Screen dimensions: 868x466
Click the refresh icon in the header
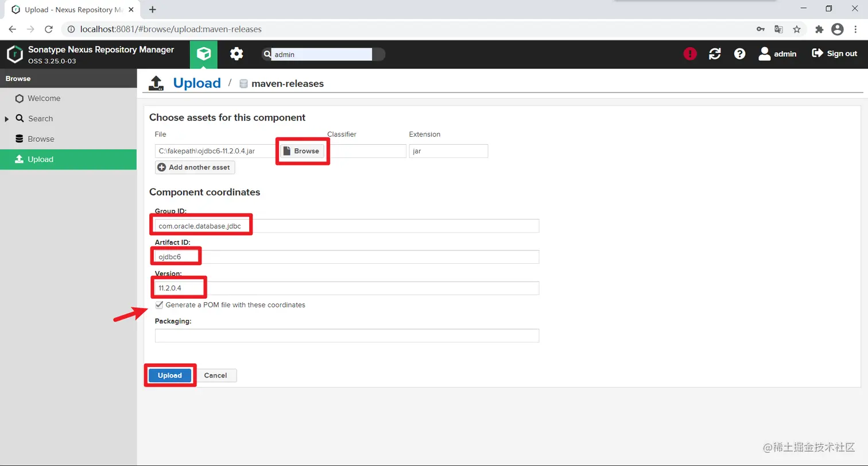pyautogui.click(x=715, y=54)
